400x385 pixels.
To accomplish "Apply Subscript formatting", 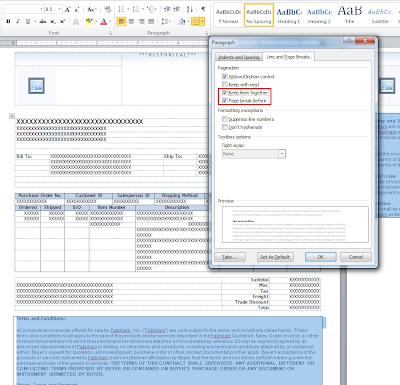I will [x=53, y=21].
